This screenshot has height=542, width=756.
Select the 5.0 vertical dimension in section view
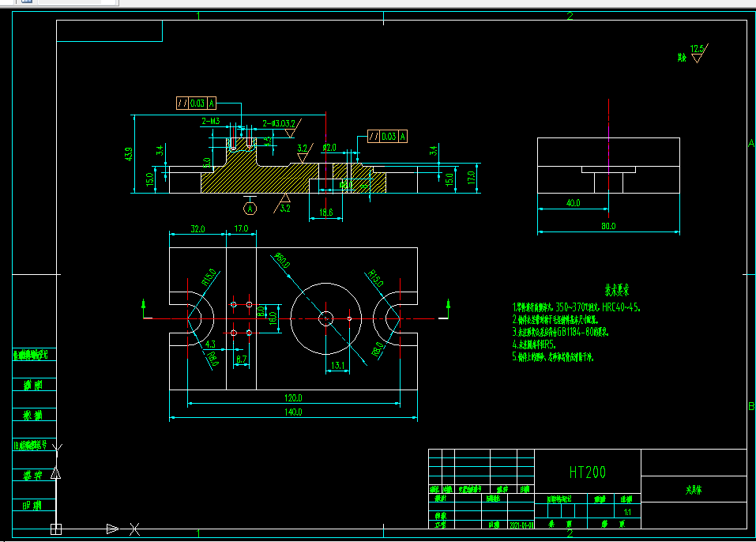[x=207, y=163]
